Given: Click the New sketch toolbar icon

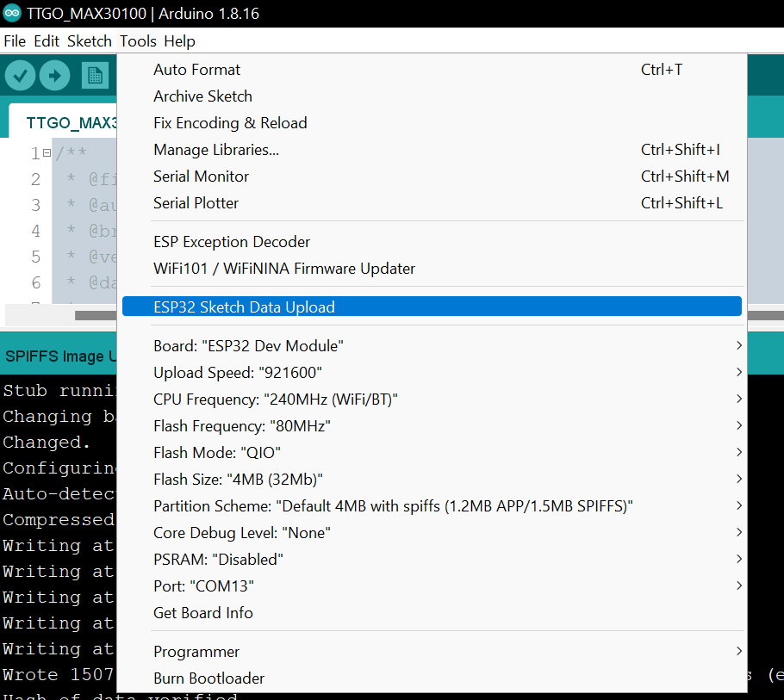Looking at the screenshot, I should pos(95,76).
